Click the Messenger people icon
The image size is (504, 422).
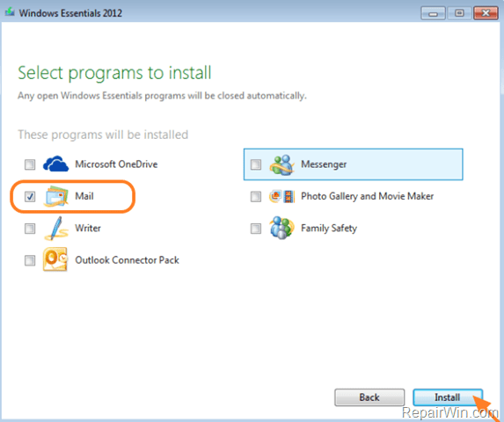click(x=281, y=164)
